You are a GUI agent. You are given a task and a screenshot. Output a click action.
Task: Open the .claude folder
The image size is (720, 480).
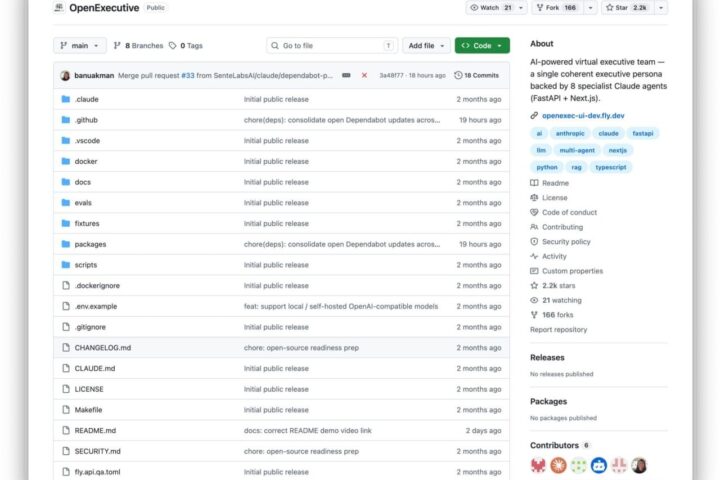tap(87, 99)
